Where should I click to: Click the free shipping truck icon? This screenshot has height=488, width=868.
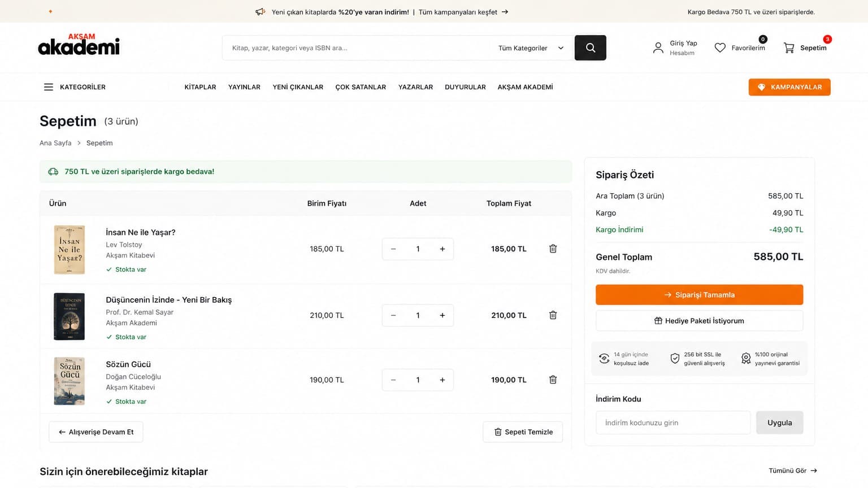pos(53,172)
